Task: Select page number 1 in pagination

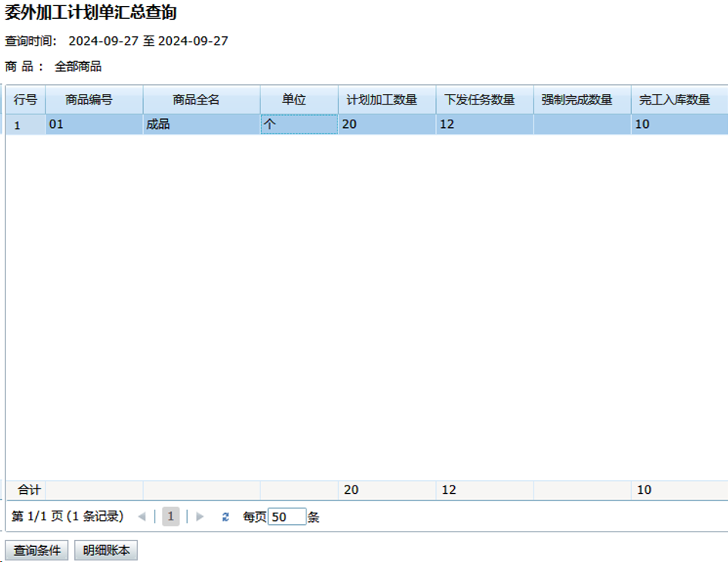Action: 171,517
